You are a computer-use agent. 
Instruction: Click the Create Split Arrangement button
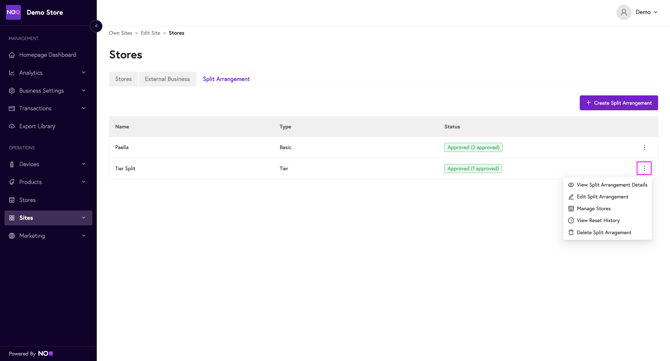point(619,103)
